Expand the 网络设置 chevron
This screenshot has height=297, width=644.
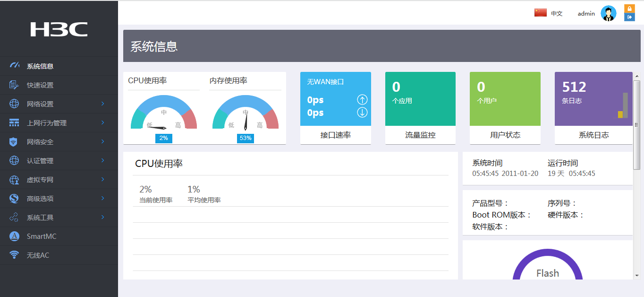[102, 104]
